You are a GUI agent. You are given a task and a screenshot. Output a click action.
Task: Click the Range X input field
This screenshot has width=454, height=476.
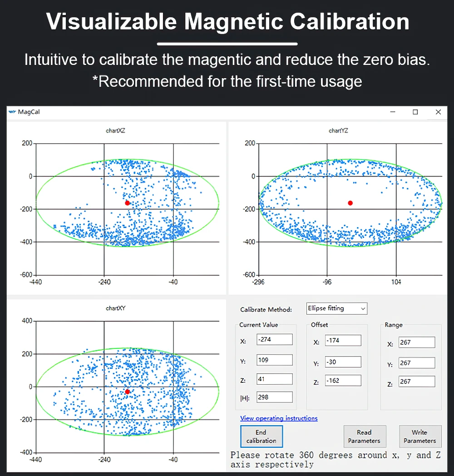pos(416,342)
